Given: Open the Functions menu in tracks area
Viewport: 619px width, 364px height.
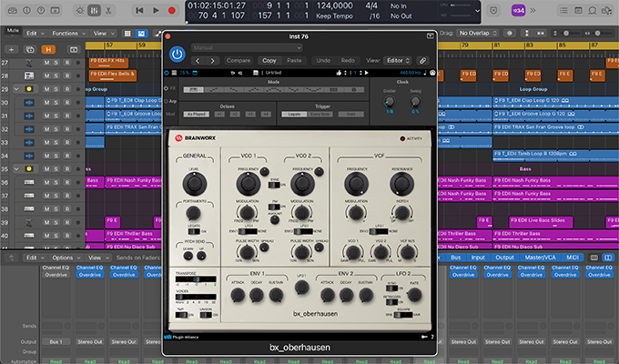Looking at the screenshot, I should point(68,34).
